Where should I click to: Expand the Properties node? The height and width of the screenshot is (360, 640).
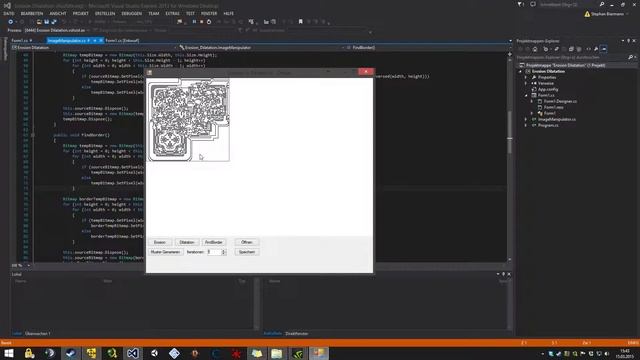526,78
